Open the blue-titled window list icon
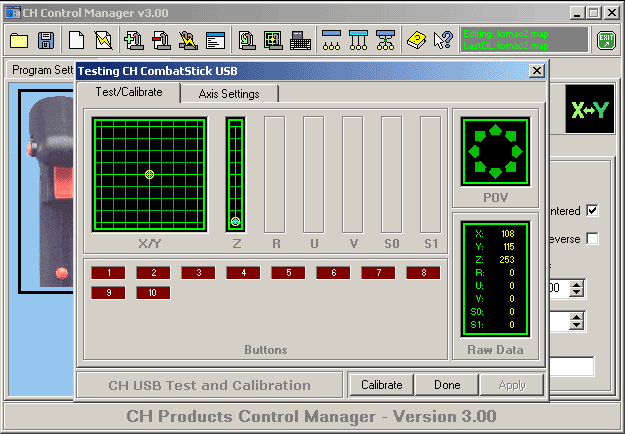This screenshot has width=625, height=434. pos(215,40)
